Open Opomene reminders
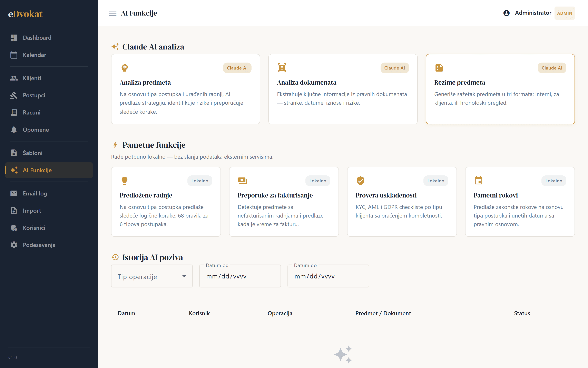 [x=49, y=129]
